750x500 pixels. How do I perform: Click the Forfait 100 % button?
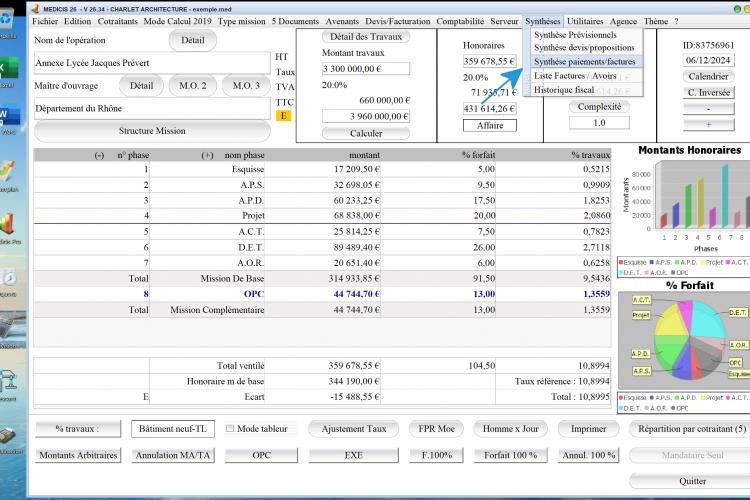point(510,456)
